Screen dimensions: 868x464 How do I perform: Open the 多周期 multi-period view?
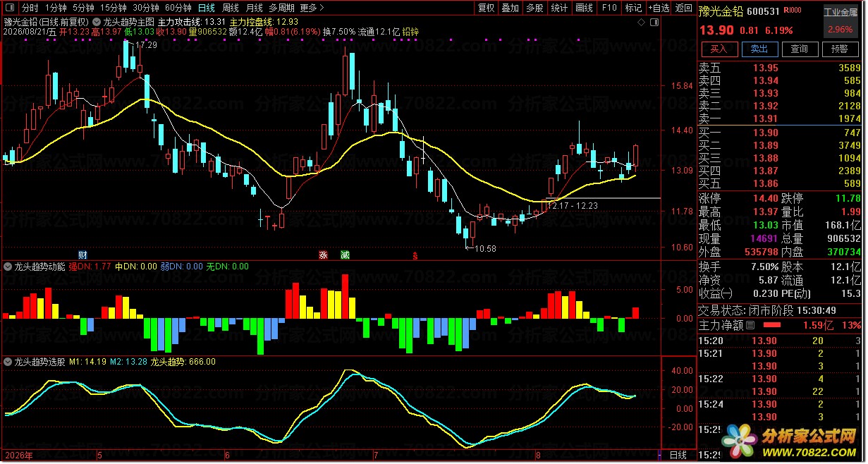[282, 8]
